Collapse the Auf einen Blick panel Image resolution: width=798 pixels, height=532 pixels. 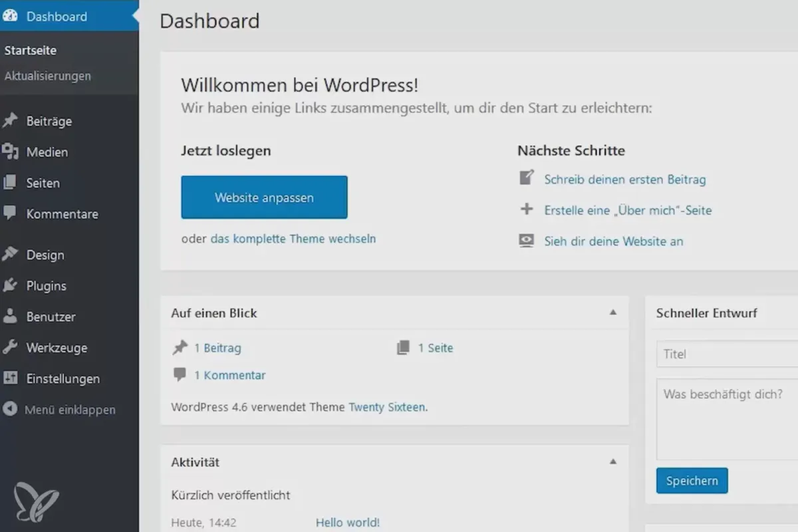coord(613,313)
